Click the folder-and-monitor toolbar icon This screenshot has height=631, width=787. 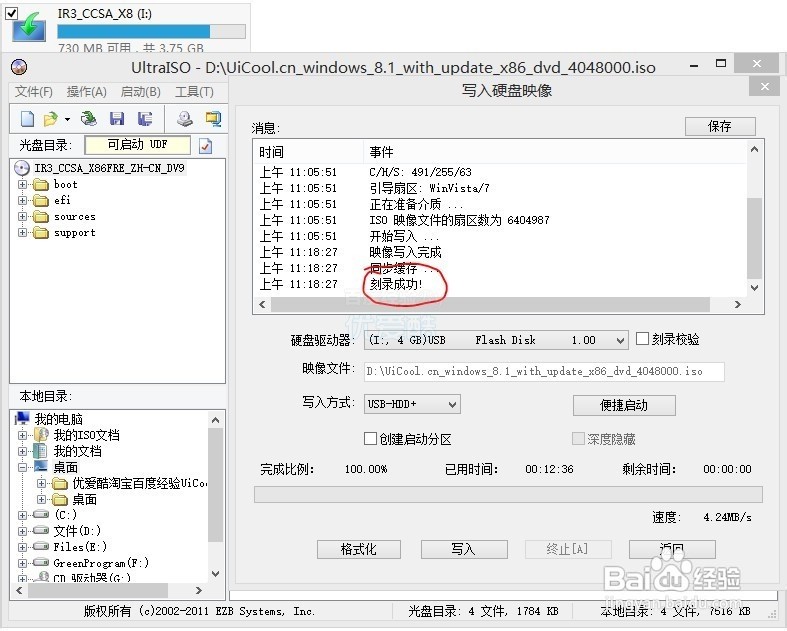coord(213,118)
